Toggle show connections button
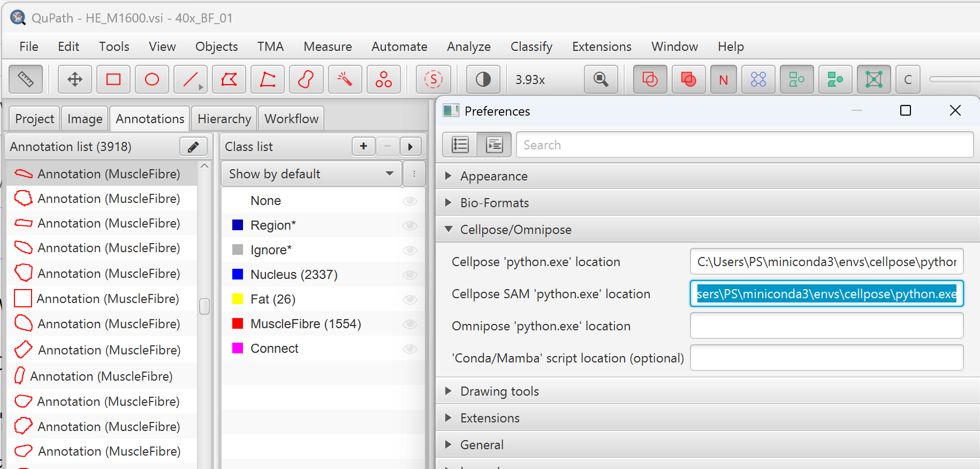The height and width of the screenshot is (469, 980). pos(874,80)
